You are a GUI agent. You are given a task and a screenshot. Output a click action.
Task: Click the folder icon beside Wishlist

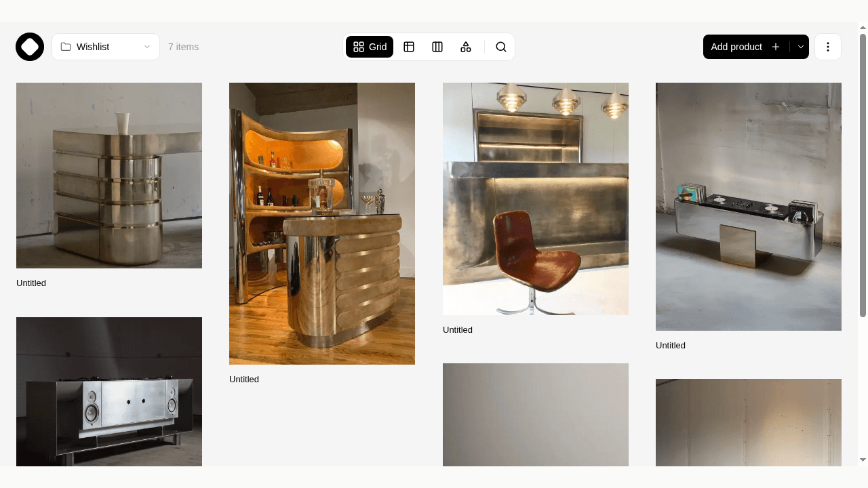point(66,47)
